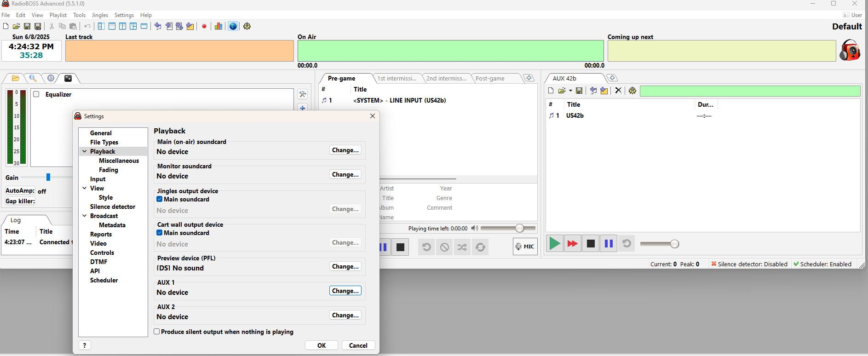The width and height of the screenshot is (868, 356).
Task: Open Settings help question mark button
Action: click(x=85, y=345)
